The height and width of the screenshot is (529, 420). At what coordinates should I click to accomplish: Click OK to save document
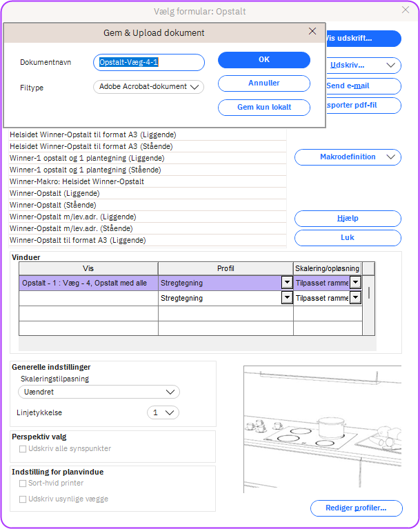[263, 60]
